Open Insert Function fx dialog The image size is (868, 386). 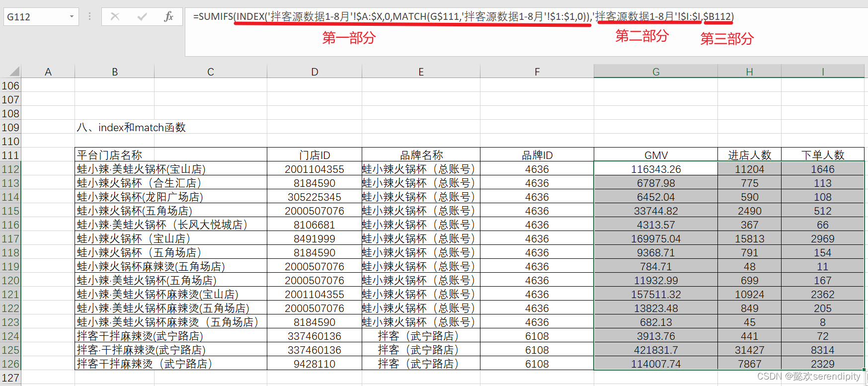(x=168, y=16)
